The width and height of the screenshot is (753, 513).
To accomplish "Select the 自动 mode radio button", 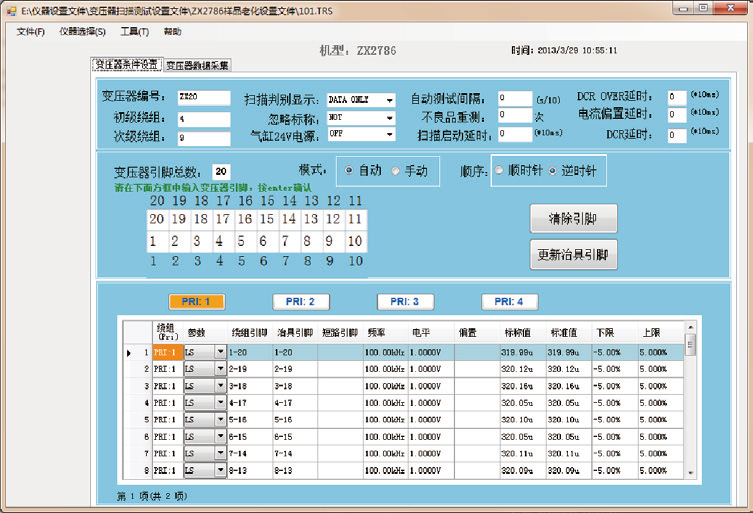I will (x=348, y=171).
